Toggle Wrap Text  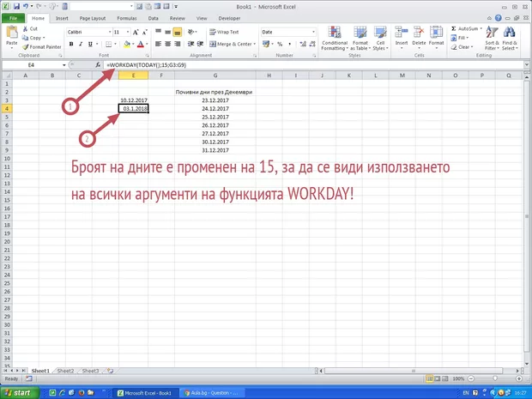pyautogui.click(x=224, y=33)
